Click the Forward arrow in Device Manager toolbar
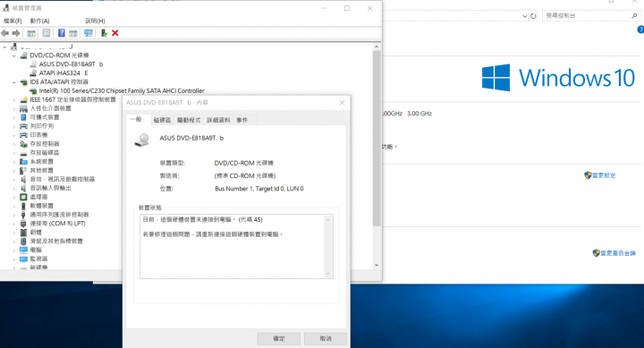644x348 pixels. click(x=16, y=33)
